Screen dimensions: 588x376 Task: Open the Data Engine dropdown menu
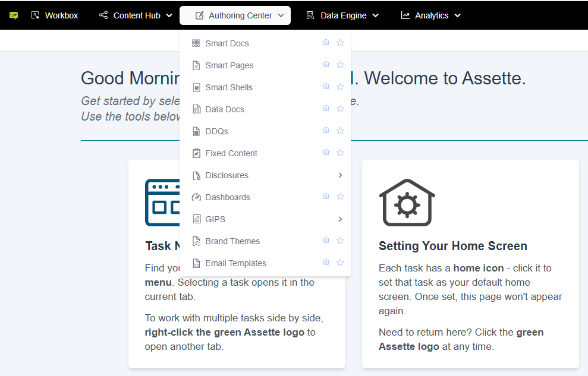point(342,15)
